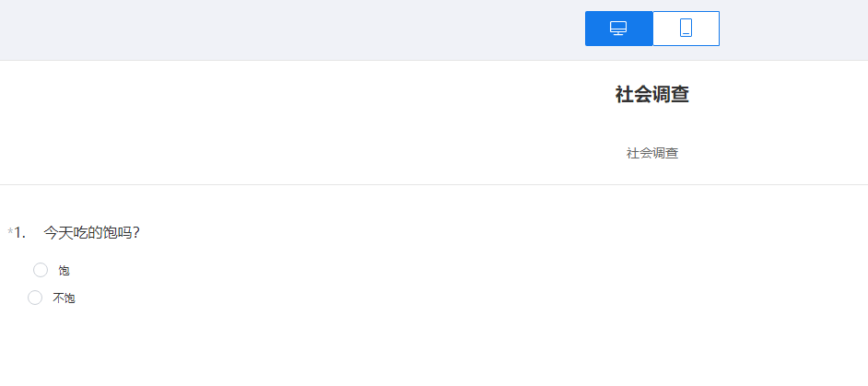Image resolution: width=868 pixels, height=386 pixels.
Task: Click the required asterisk before question 1
Action: pyautogui.click(x=10, y=233)
